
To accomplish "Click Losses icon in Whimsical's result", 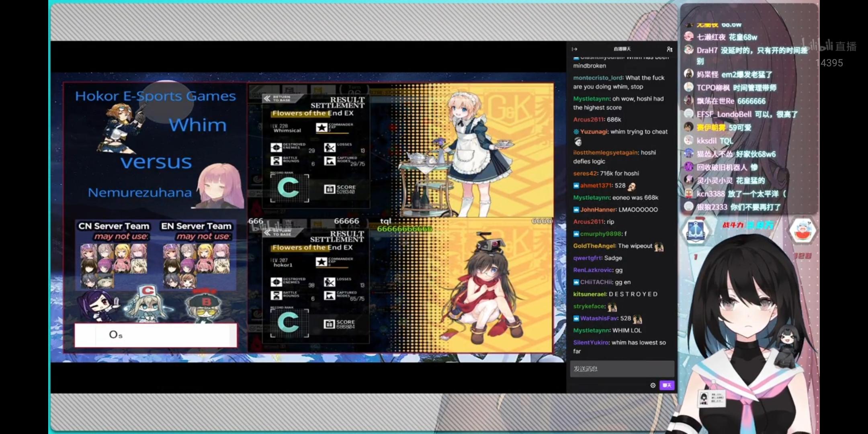I will pyautogui.click(x=330, y=147).
